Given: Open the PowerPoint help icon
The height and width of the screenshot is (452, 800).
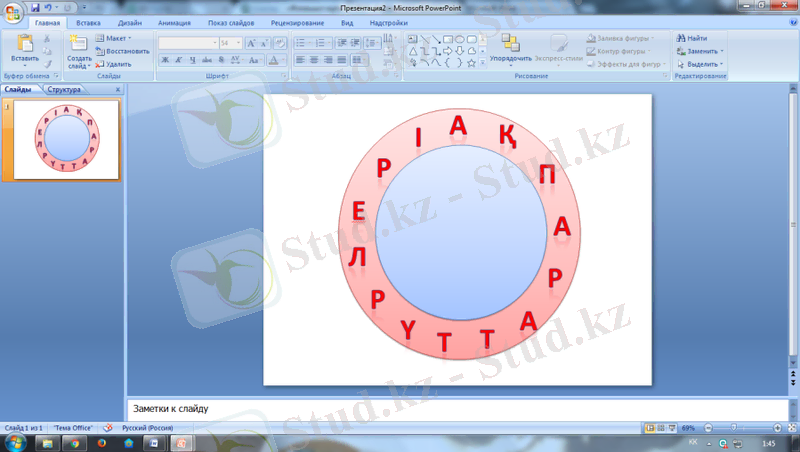Looking at the screenshot, I should click(x=790, y=22).
